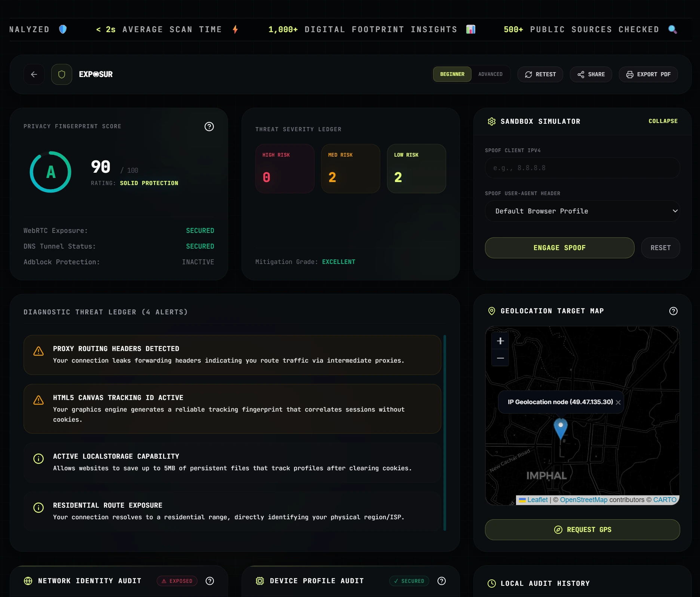Click the Residential Route Exposure info icon
Image resolution: width=700 pixels, height=597 pixels.
pyautogui.click(x=39, y=508)
